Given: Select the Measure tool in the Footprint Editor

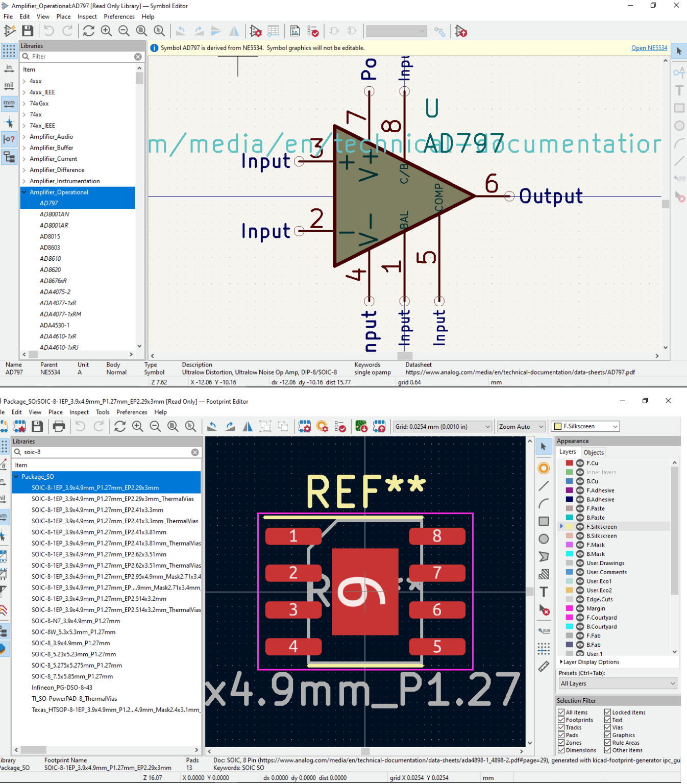Looking at the screenshot, I should (544, 667).
